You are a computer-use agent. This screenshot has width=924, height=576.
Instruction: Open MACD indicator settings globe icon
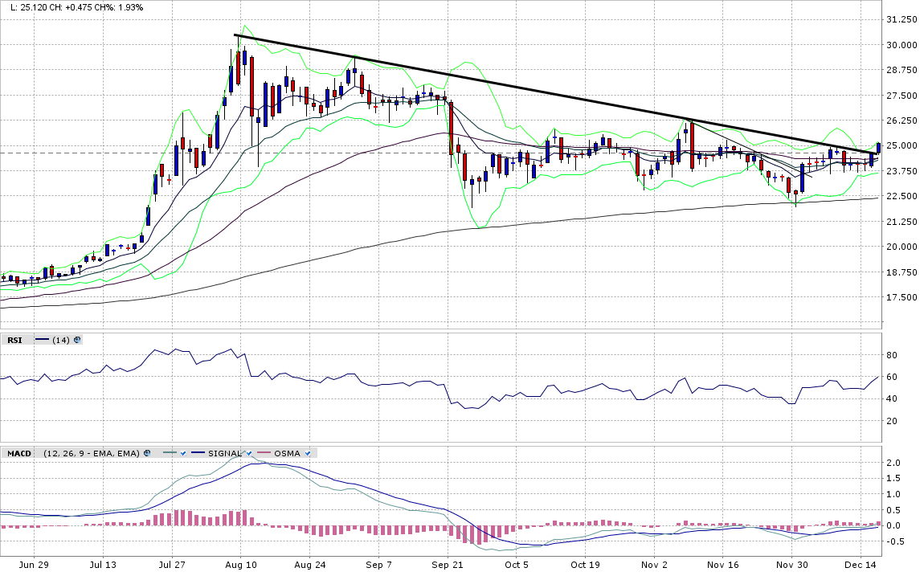click(x=147, y=453)
